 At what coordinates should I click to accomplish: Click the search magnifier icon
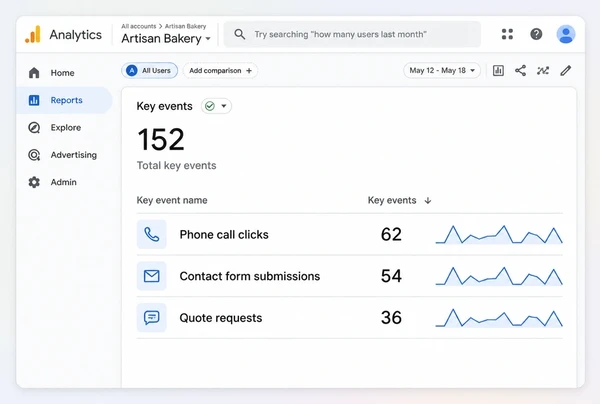point(240,34)
